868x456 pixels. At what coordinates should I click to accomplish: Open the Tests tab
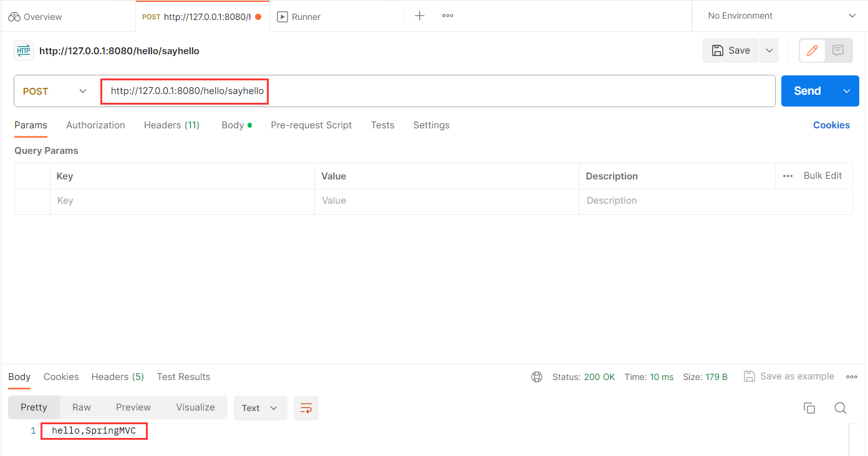click(382, 125)
